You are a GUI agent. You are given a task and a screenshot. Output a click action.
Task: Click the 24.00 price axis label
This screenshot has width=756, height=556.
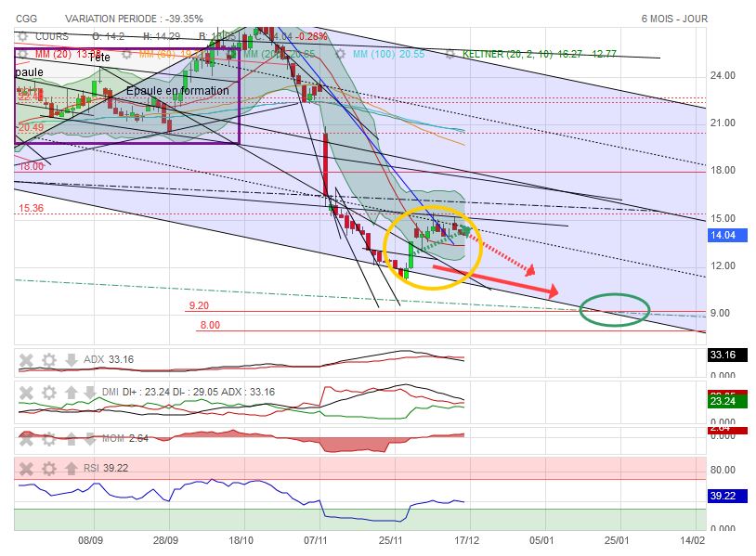723,75
